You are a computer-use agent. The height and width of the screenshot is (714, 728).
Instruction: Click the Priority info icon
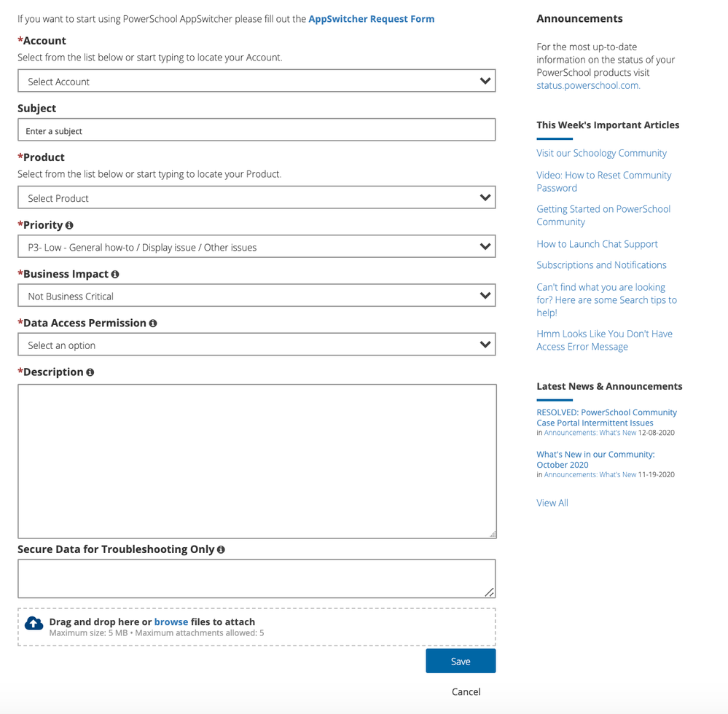coord(71,225)
